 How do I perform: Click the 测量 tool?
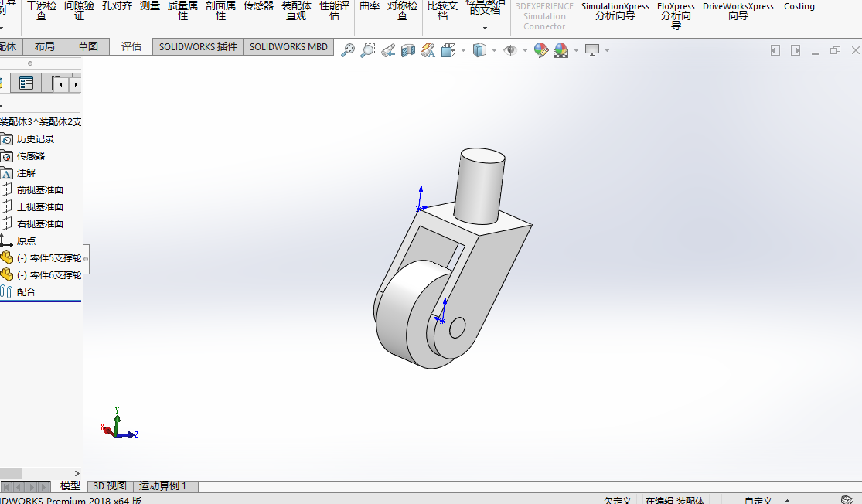(149, 6)
